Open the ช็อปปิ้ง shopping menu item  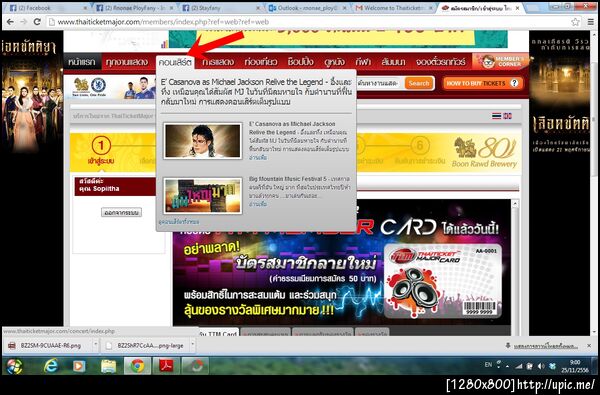[x=300, y=62]
